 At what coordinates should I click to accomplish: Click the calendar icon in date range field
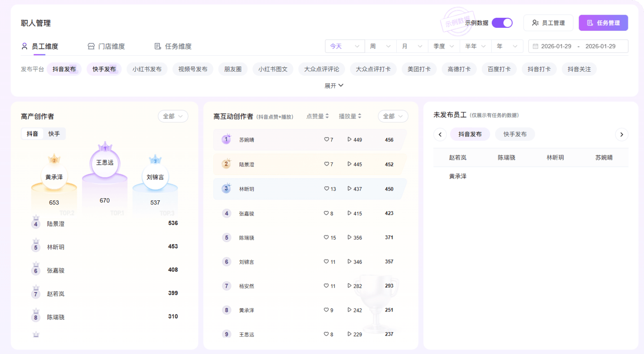pyautogui.click(x=535, y=46)
